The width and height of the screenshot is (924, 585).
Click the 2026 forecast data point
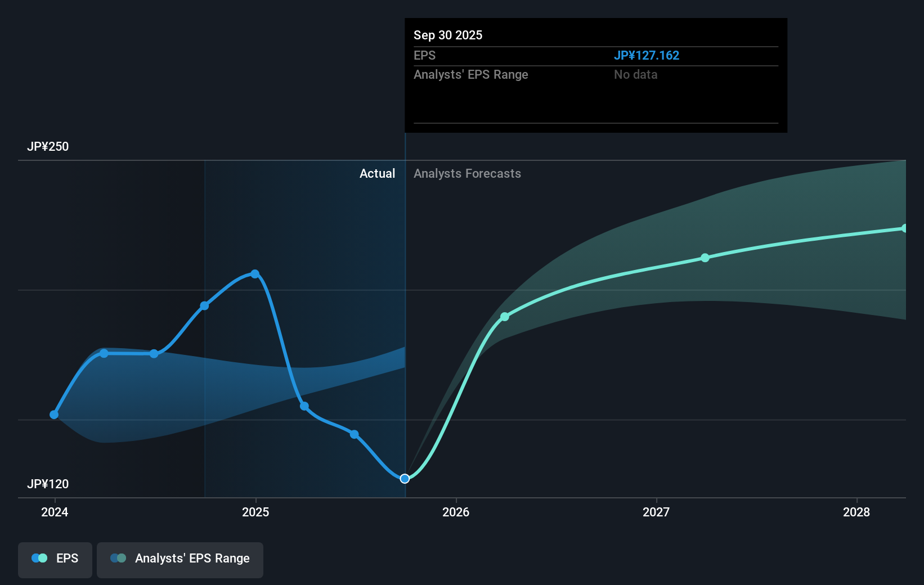504,317
